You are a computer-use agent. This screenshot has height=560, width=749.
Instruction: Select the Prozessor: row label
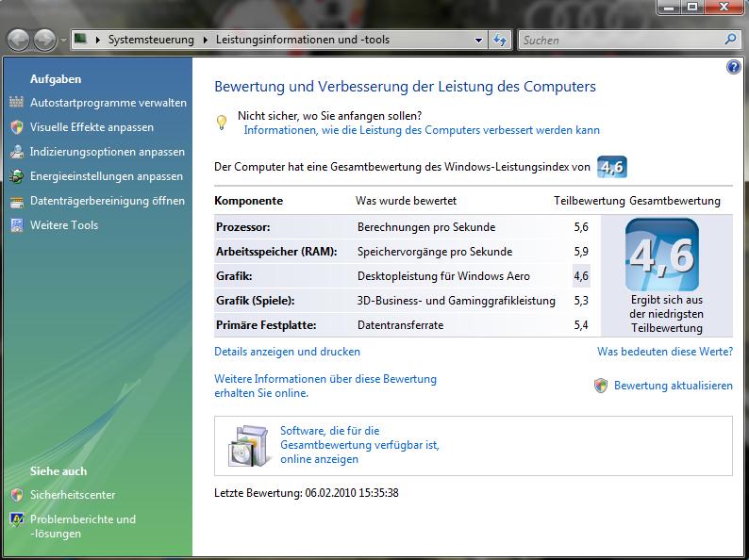coord(243,227)
